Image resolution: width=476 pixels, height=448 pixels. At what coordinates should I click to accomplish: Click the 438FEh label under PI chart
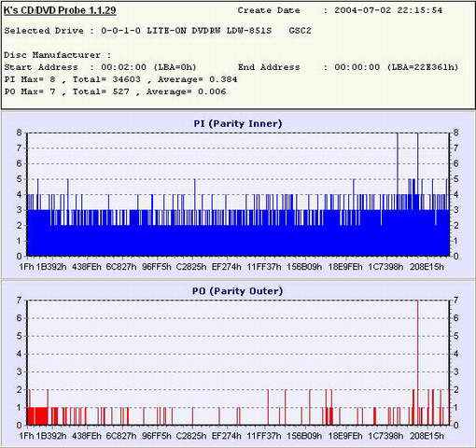coord(87,267)
